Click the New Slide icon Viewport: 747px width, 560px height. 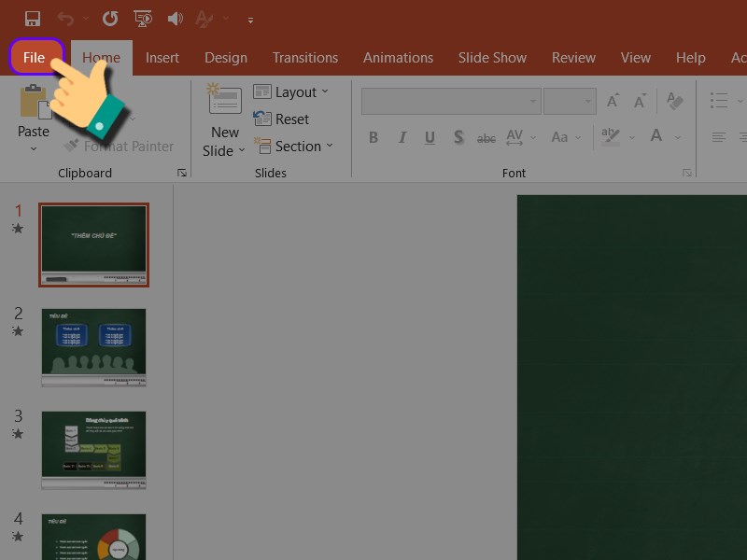tap(224, 101)
